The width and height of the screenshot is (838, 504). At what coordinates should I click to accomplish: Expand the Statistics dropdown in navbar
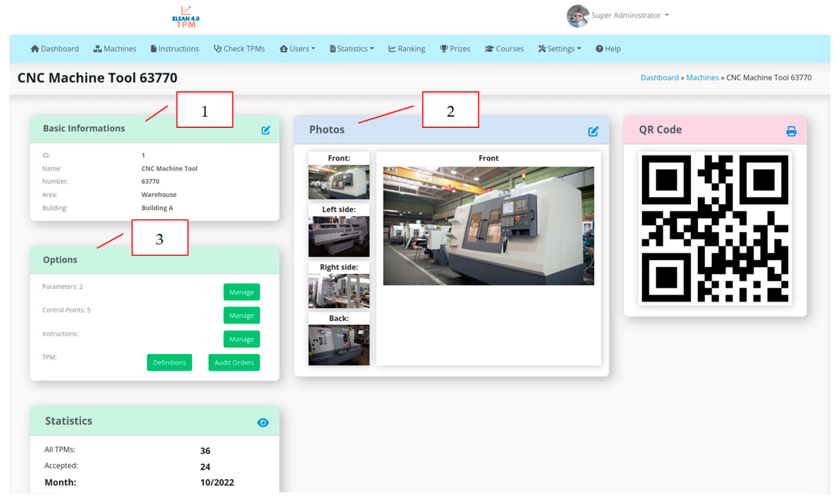pos(352,49)
